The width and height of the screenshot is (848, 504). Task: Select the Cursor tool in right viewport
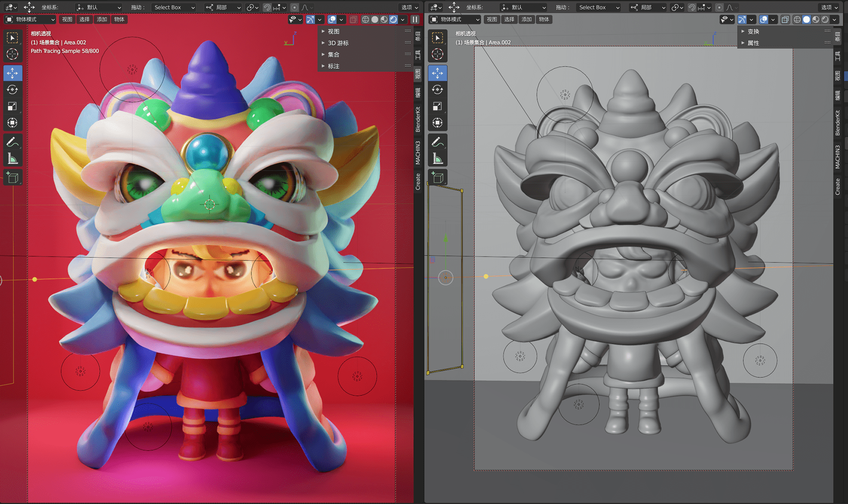(x=437, y=54)
